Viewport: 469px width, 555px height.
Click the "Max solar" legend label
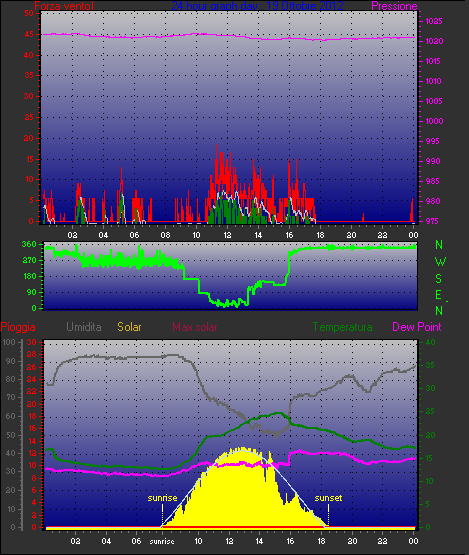pos(195,327)
